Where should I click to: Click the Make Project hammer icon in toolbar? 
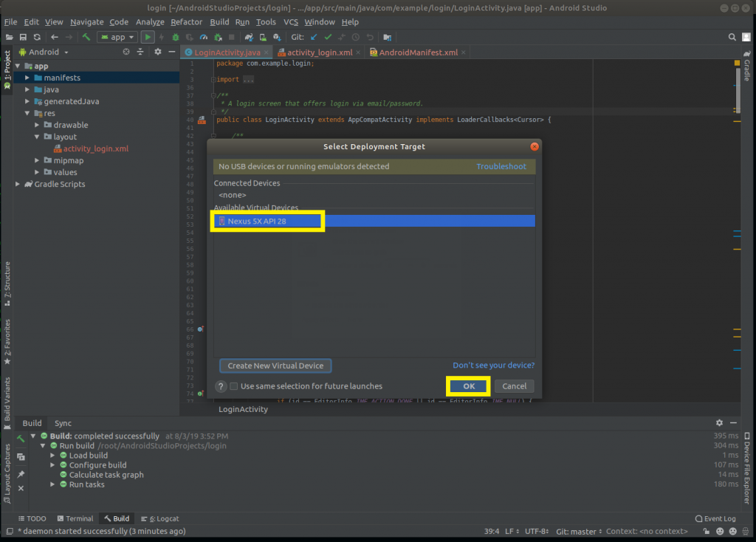pos(86,37)
